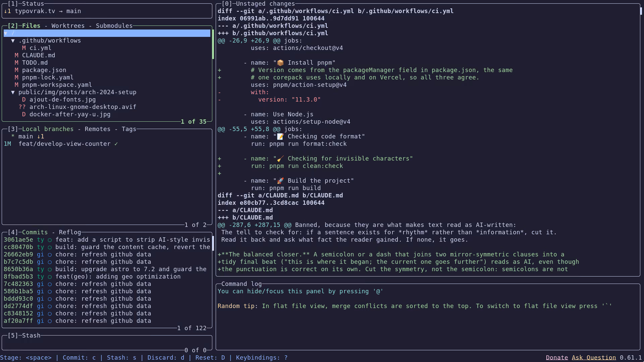Click the ?? marker of arch-linux-gnome-desktop.avif
Screen dimensions: 644x362
click(x=22, y=107)
